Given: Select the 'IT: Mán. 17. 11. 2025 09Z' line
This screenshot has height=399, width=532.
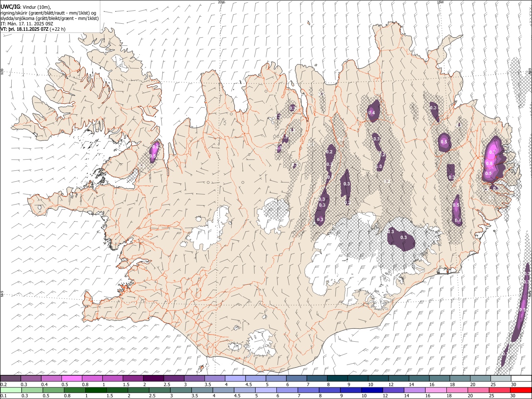Looking at the screenshot, I should coord(27,24).
